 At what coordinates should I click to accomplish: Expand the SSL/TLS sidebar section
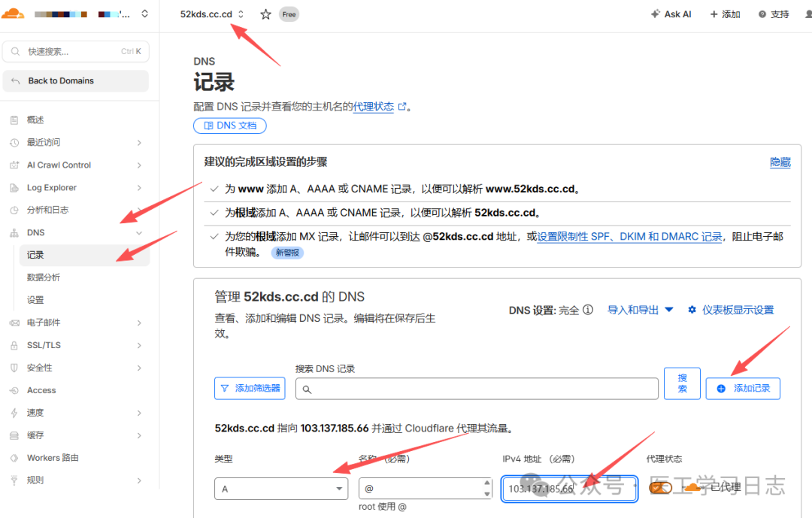[139, 345]
